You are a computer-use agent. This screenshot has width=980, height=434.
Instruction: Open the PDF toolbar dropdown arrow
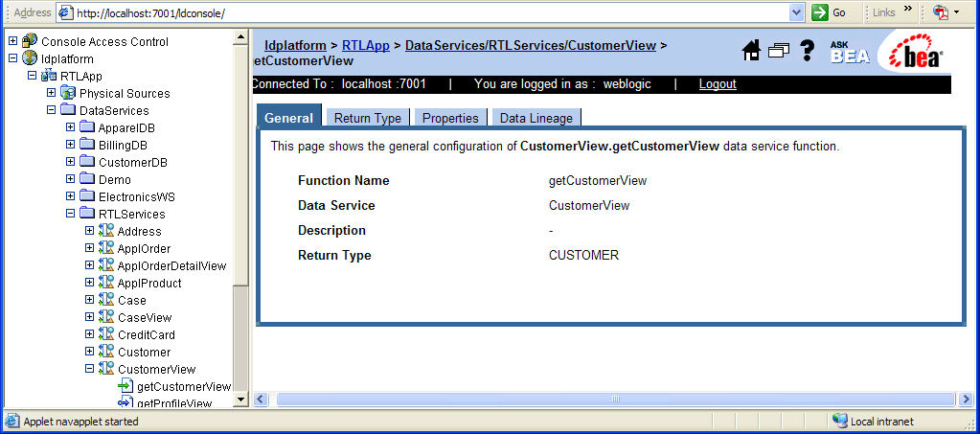point(956,12)
